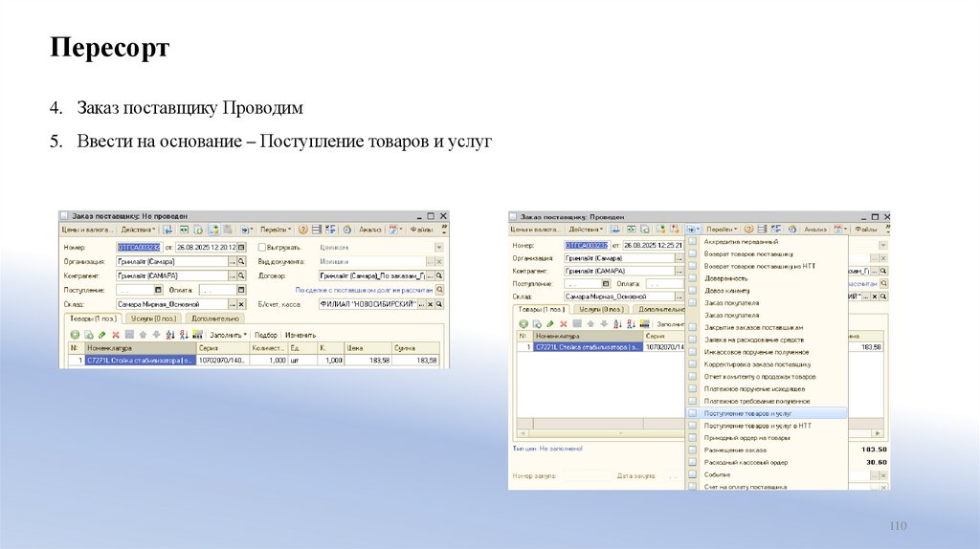Click Склад field 'Самара Мирная_Основной' in 'Проведен' window

click(620, 296)
